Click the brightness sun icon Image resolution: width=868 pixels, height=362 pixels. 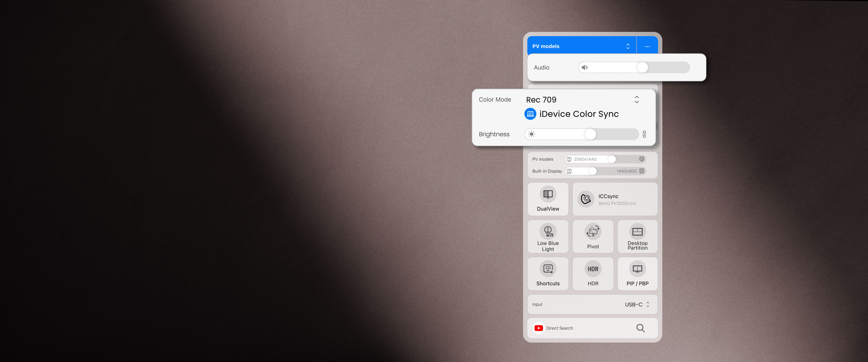click(531, 134)
